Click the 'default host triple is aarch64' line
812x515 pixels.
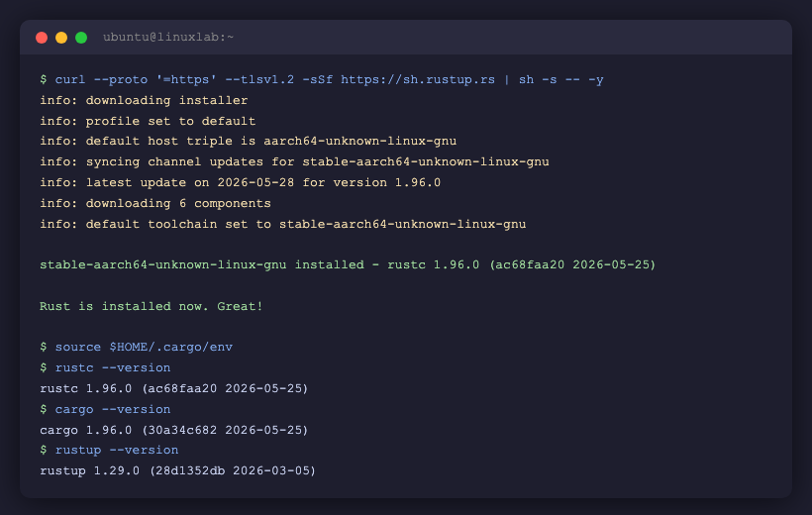248,141
